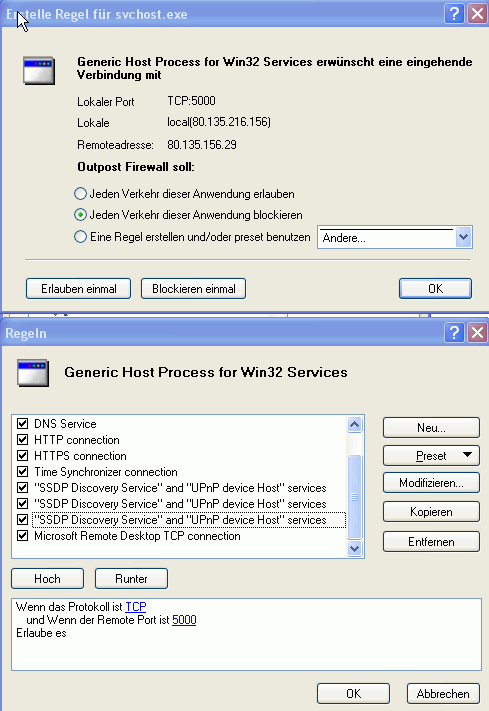This screenshot has height=711, width=489.
Task: Click the help question mark in Regeln dialog
Action: click(454, 333)
